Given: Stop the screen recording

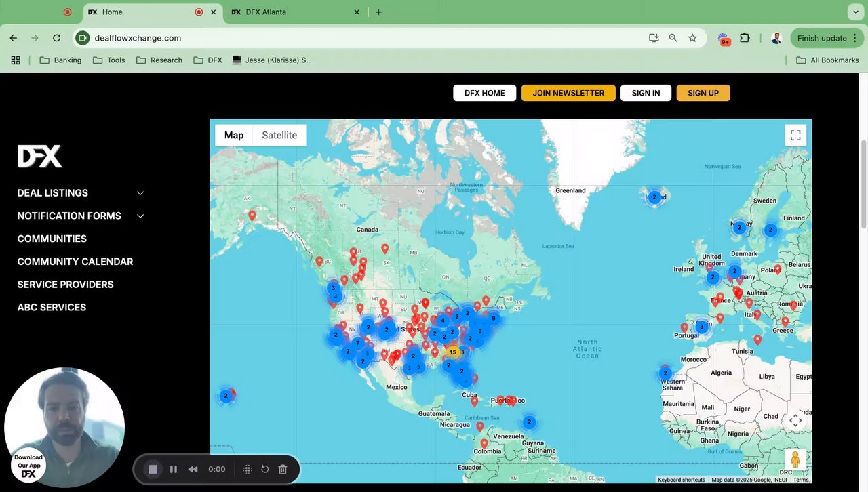Looking at the screenshot, I should [153, 469].
